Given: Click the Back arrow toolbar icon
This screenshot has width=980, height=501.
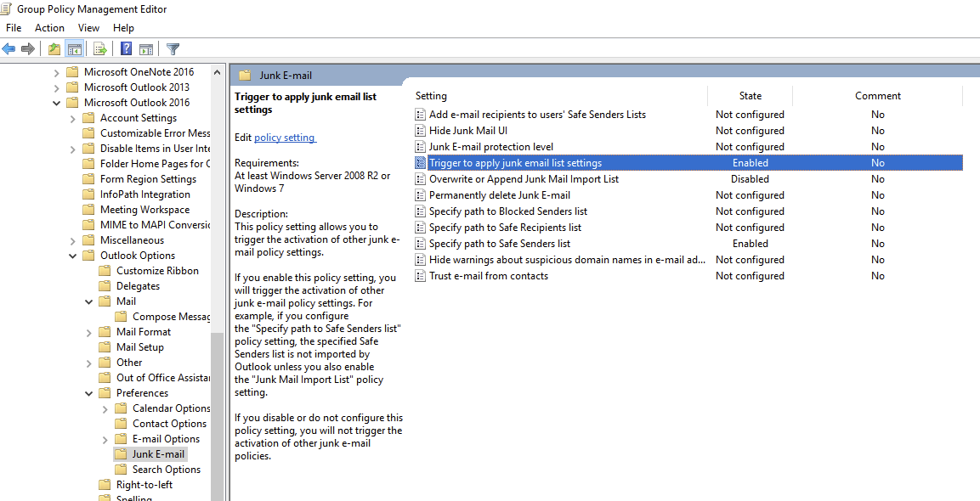Looking at the screenshot, I should [8, 48].
